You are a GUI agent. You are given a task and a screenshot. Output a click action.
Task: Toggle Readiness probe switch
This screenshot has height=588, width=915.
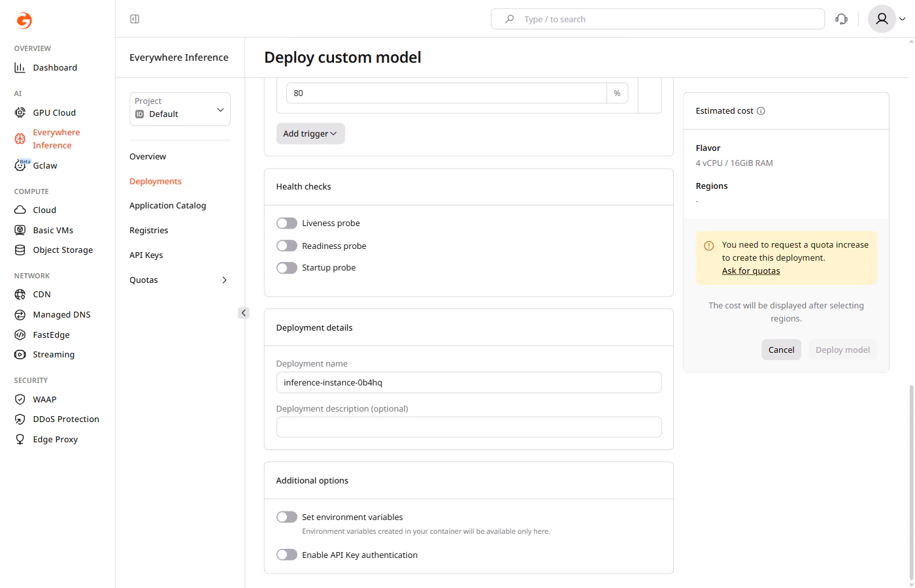[287, 246]
